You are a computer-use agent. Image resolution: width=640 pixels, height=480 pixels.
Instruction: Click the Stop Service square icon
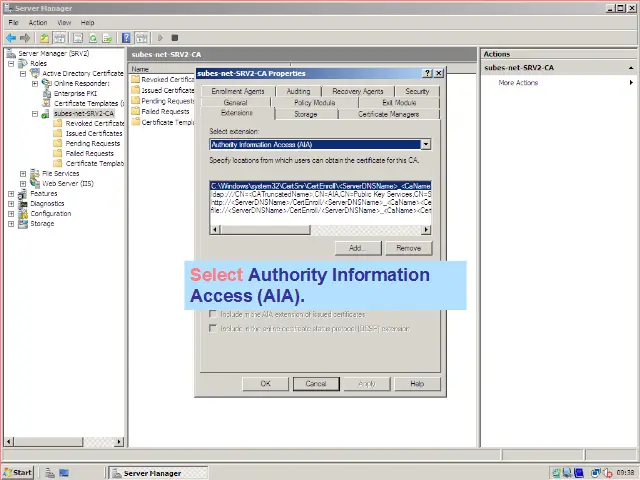pyautogui.click(x=175, y=38)
